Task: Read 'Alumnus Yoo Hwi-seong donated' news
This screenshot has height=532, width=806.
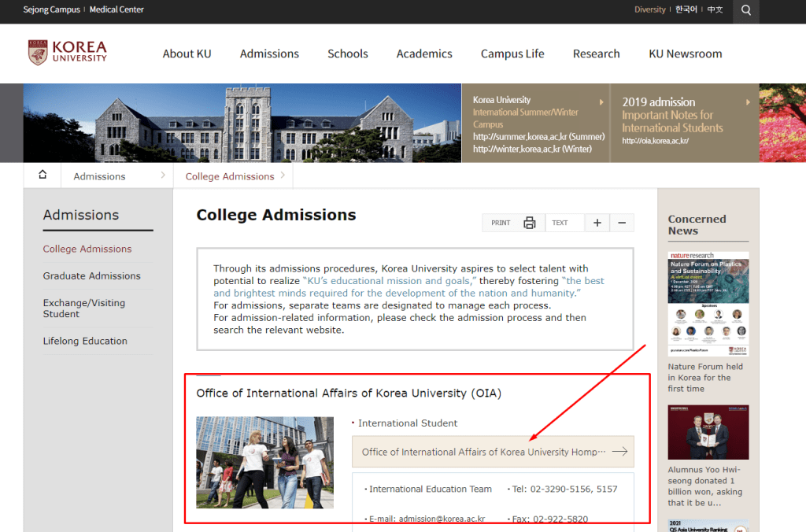Action: [x=705, y=486]
